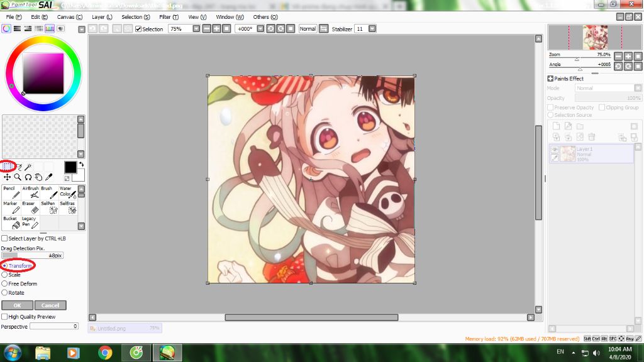644x362 pixels.
Task: Enable High Quality Preview
Action: tap(4, 317)
